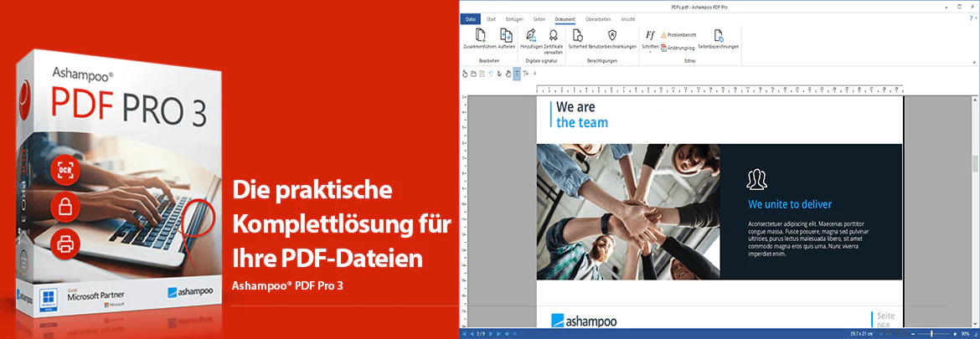Click the team hands photo in the document
The width and height of the screenshot is (980, 339).
coord(628,212)
